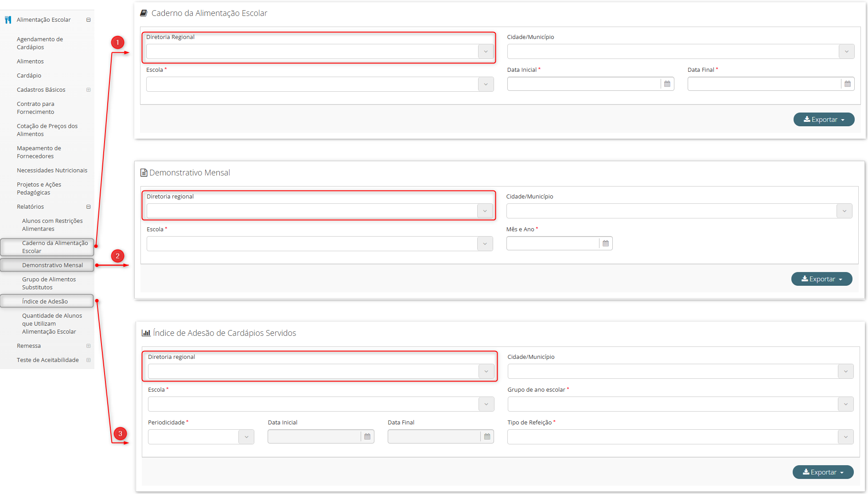Open Cotação de Preços dos Alimentos

(47, 130)
